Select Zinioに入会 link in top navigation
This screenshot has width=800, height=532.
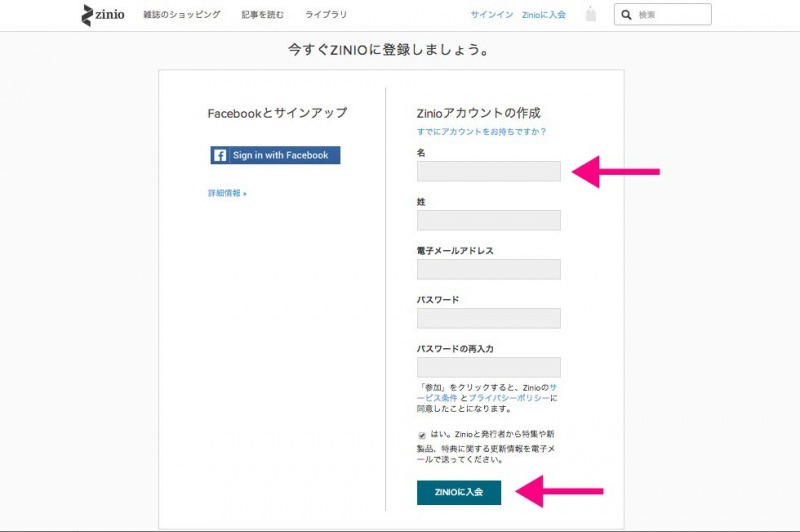(544, 15)
